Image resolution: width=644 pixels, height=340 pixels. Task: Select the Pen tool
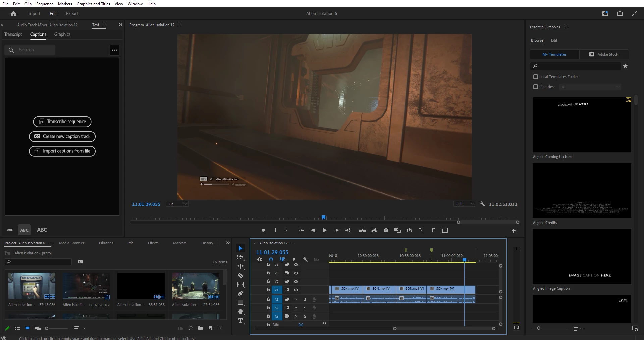click(x=240, y=293)
